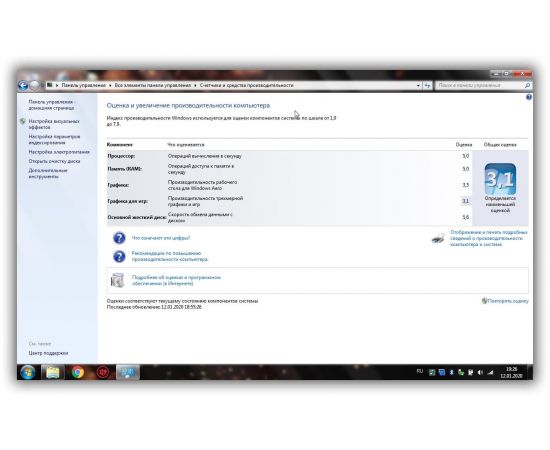This screenshot has width=550, height=450.
Task: Open Настройка визуальных эффектов
Action: [54, 124]
